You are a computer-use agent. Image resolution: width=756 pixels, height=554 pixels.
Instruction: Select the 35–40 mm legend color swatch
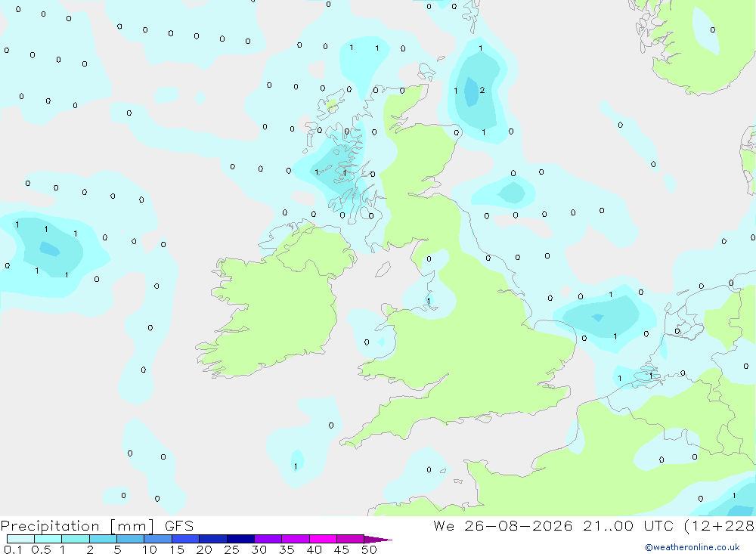click(x=296, y=539)
